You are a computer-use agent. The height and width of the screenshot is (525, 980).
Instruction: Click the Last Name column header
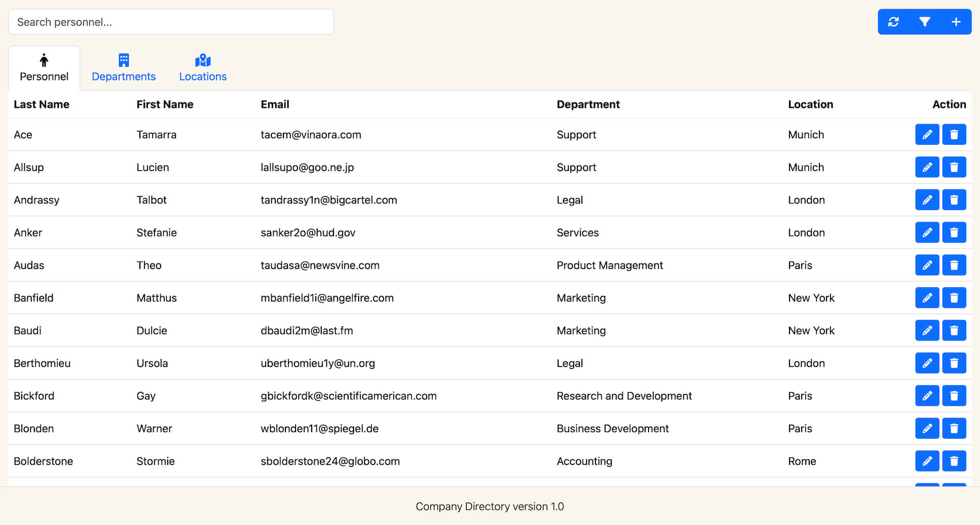point(41,104)
